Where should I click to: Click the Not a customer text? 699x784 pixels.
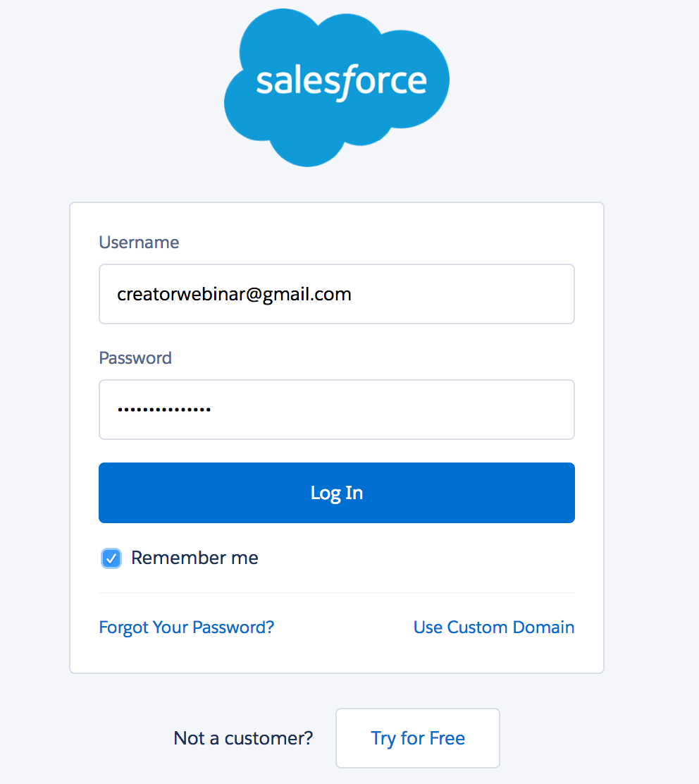[x=242, y=737]
